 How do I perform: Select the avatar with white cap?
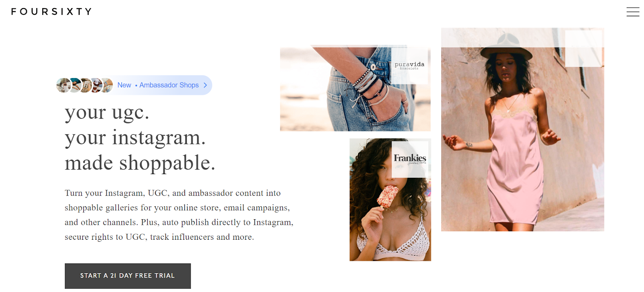pyautogui.click(x=96, y=85)
